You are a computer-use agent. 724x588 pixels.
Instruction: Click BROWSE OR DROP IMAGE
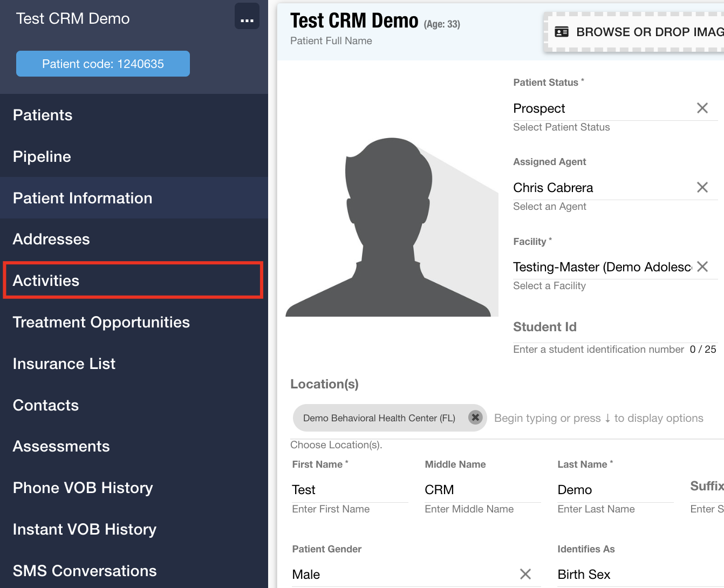pyautogui.click(x=647, y=31)
